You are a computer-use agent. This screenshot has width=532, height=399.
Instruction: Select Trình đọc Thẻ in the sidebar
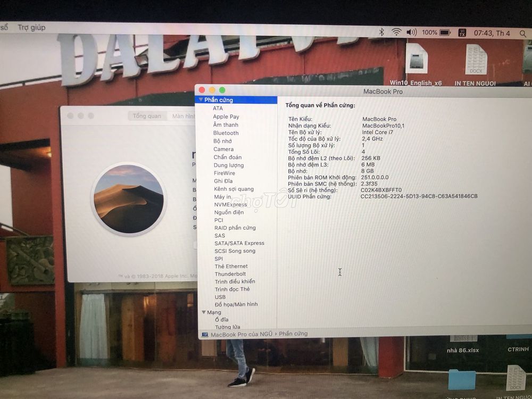[232, 289]
